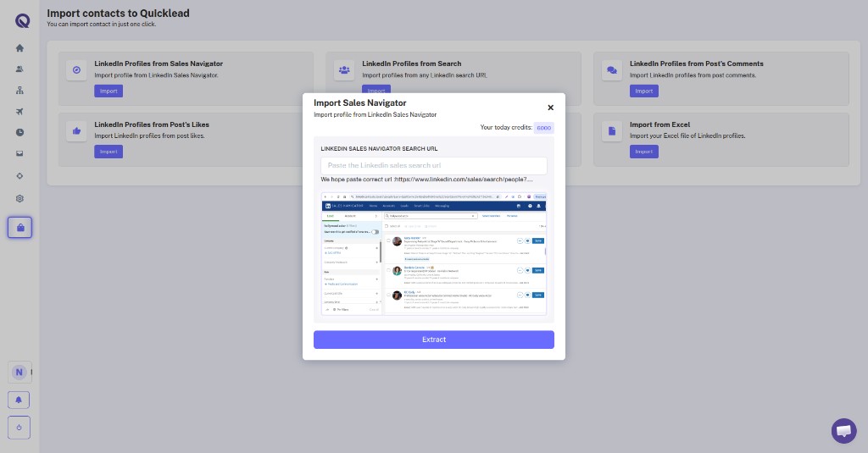This screenshot has height=453, width=868.
Task: Open the campaigns airplane sidebar icon
Action: 20,112
